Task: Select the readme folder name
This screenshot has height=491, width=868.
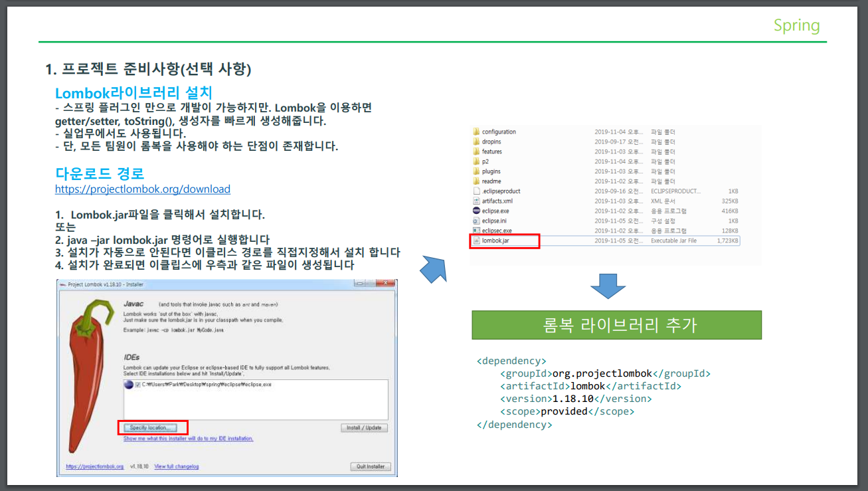Action: (491, 181)
